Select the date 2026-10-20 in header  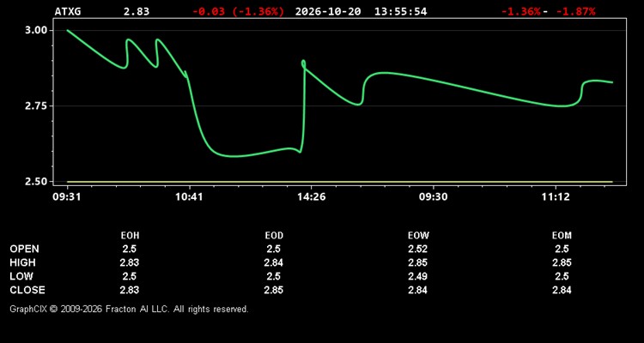pyautogui.click(x=328, y=11)
